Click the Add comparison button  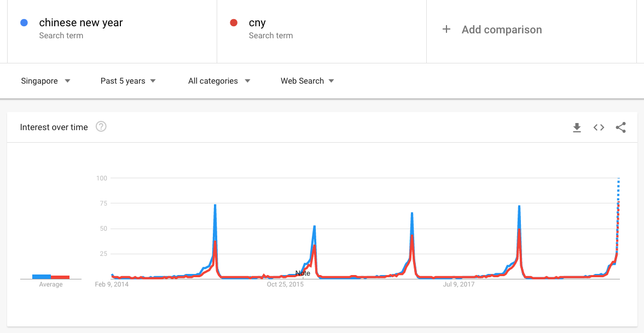pos(501,30)
